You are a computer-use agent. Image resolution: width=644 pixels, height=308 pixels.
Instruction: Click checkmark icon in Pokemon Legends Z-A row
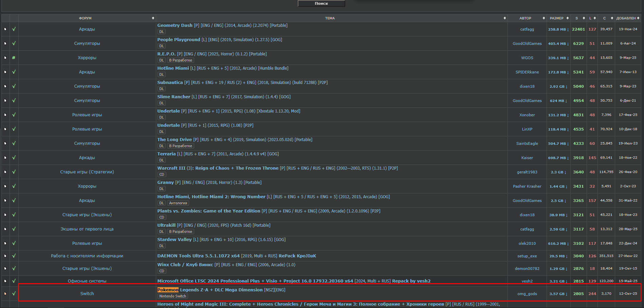tap(14, 294)
